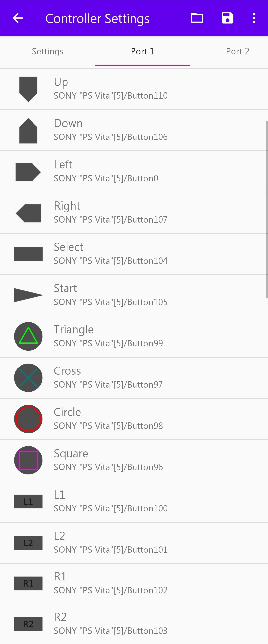268x644 pixels.
Task: Select the Right direction mapping row
Action: pyautogui.click(x=134, y=212)
